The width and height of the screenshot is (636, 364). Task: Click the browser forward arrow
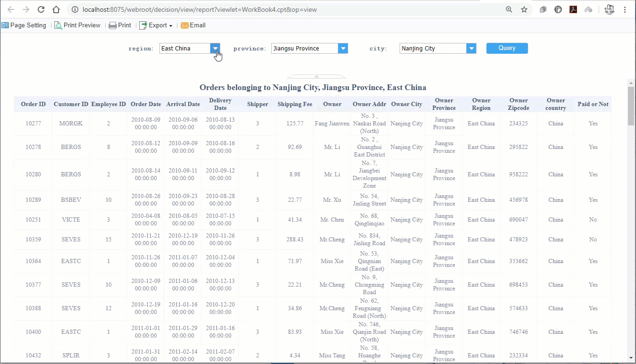click(26, 9)
